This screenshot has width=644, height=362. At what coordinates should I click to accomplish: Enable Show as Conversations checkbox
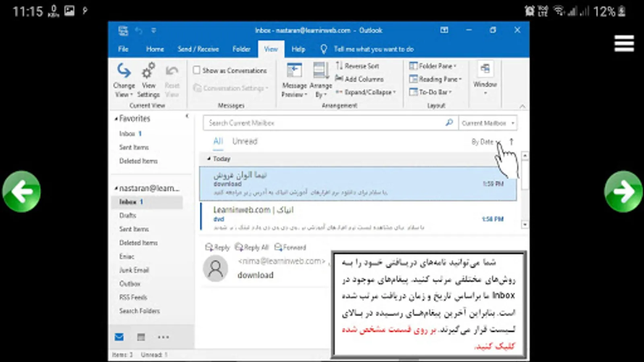click(x=197, y=70)
